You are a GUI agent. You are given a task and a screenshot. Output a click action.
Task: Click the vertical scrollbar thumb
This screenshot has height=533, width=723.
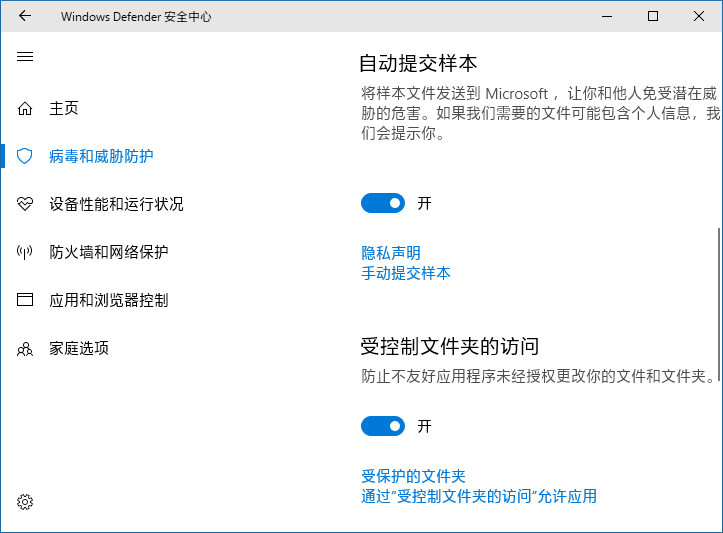tap(719, 304)
